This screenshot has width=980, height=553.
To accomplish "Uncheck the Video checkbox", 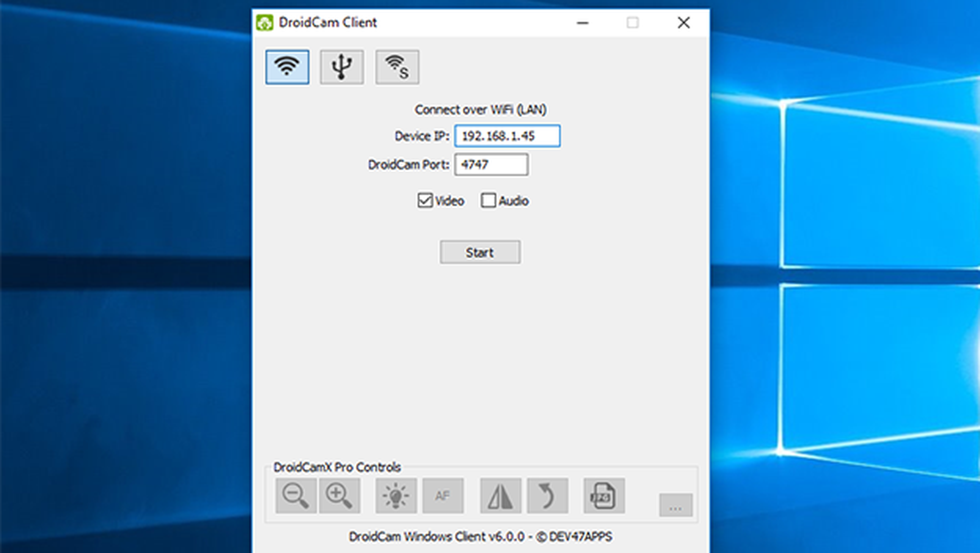I will point(425,200).
